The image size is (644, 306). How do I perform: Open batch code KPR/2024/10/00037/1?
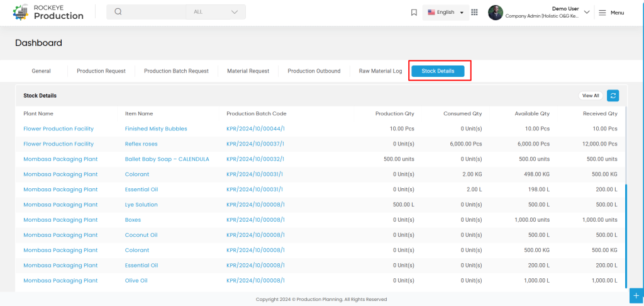point(255,144)
